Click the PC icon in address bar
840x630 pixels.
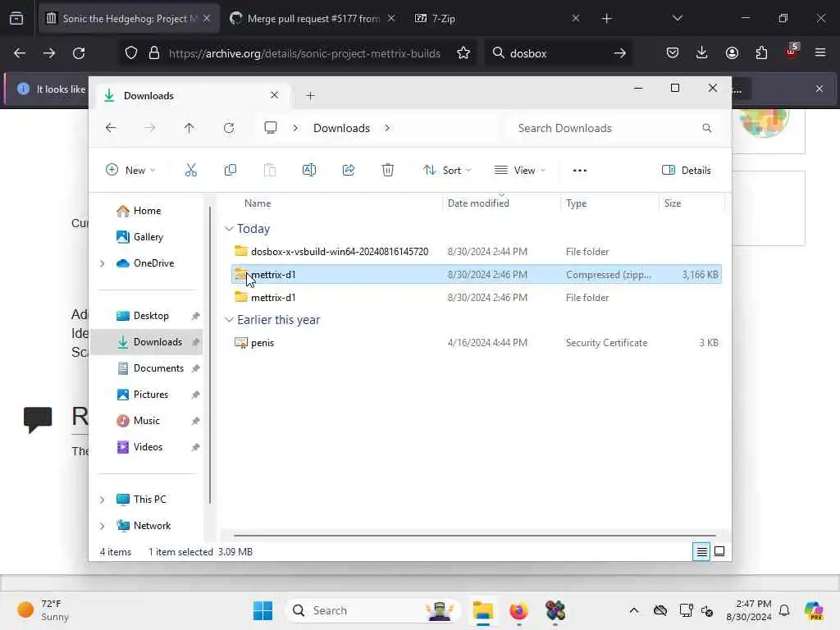pyautogui.click(x=271, y=128)
